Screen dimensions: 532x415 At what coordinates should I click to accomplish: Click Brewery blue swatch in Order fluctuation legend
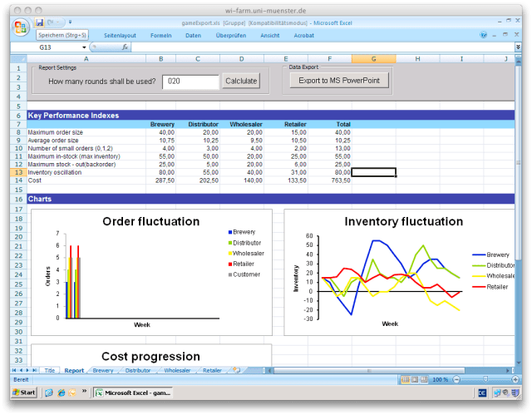pyautogui.click(x=230, y=232)
